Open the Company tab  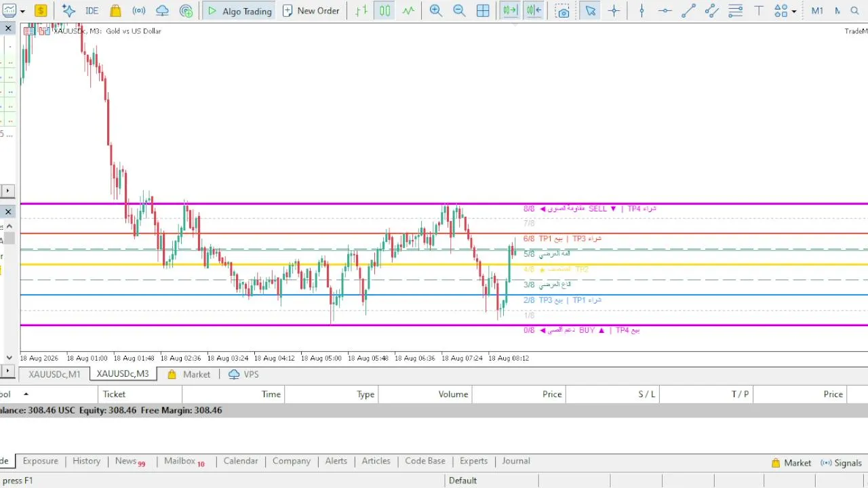point(292,461)
